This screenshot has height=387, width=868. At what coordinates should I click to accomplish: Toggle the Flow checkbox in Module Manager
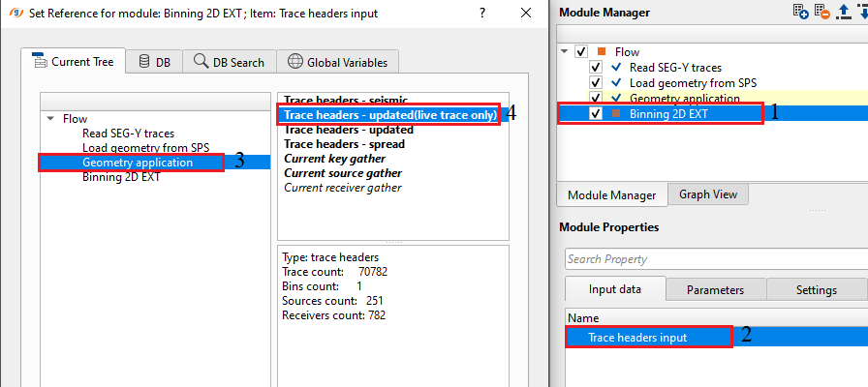click(x=581, y=51)
